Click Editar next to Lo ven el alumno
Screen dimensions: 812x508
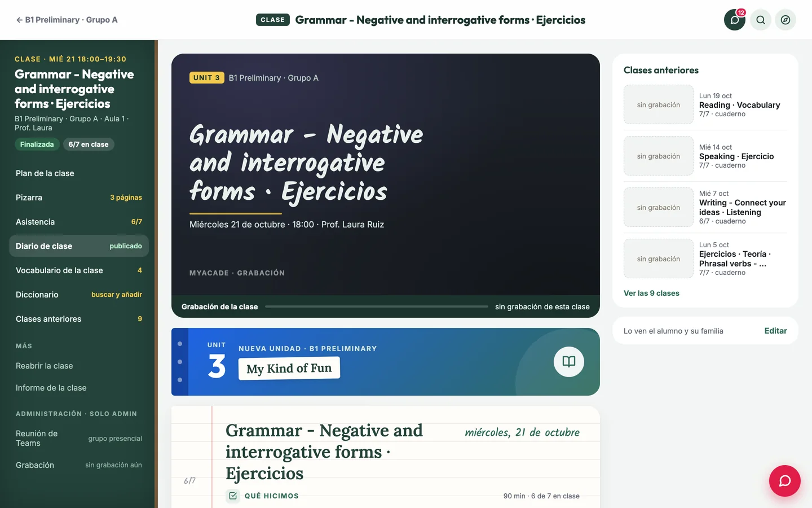tap(775, 331)
